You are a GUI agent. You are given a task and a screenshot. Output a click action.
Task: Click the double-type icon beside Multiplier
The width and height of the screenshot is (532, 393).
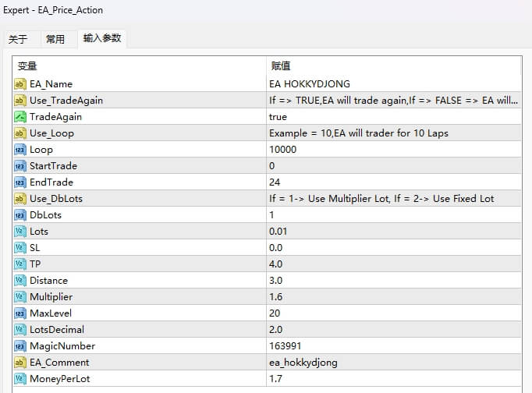coord(20,297)
